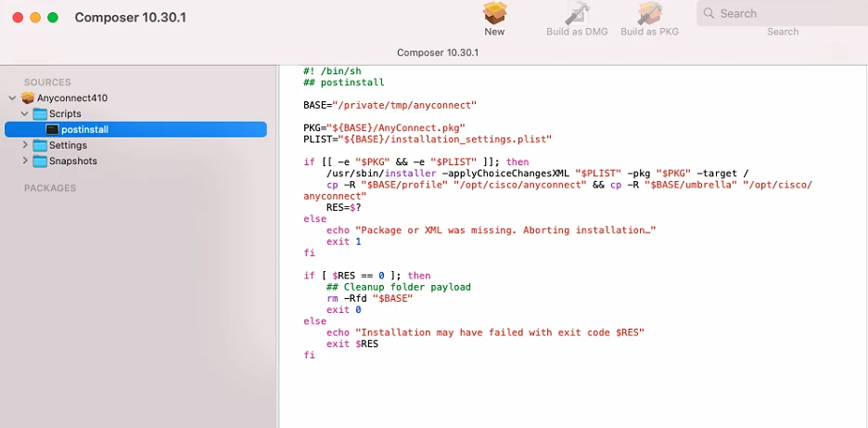Select the Scripts folder label
Viewport: 868px width, 428px height.
[x=65, y=113]
